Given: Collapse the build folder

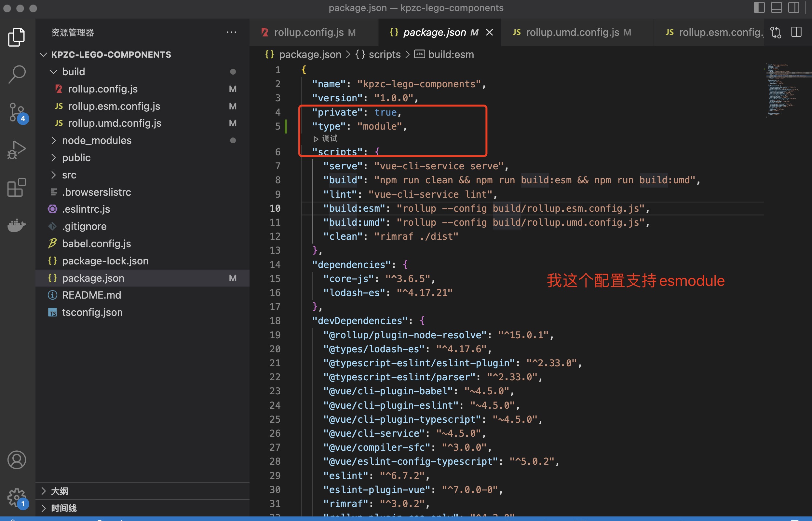Looking at the screenshot, I should pyautogui.click(x=142, y=72).
